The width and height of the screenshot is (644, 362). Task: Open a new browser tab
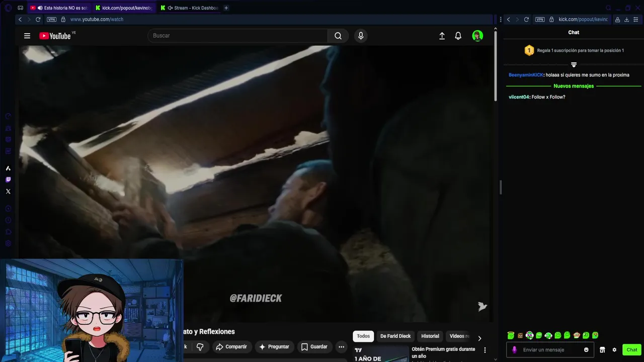(226, 8)
